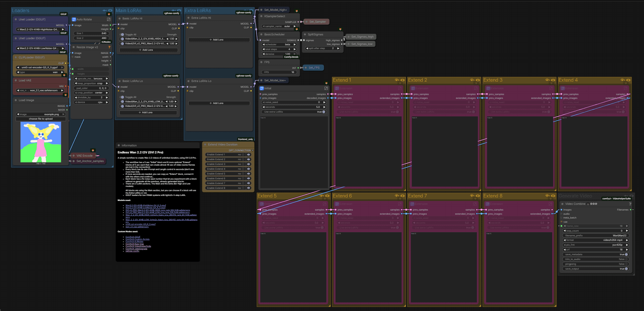This screenshot has height=311, width=644.
Task: Toggle pingpong in Video Combine
Action: pos(626,264)
